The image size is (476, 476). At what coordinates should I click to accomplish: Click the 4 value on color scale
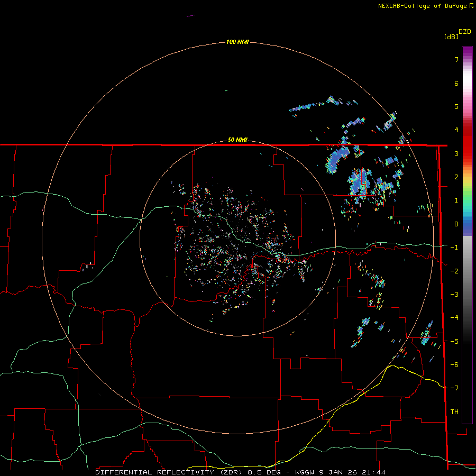pyautogui.click(x=456, y=130)
